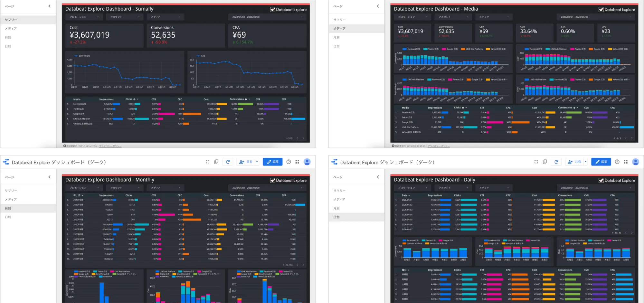The height and width of the screenshot is (303, 644).
Task: Click 編集 edit button in Daily window
Action: click(601, 162)
